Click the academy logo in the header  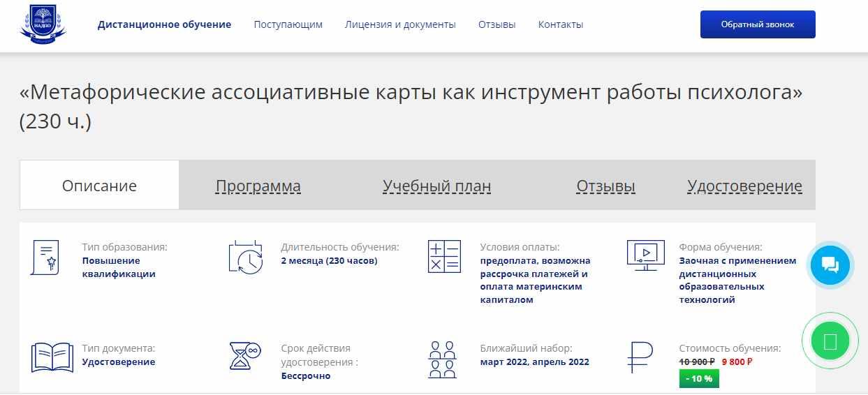click(x=43, y=24)
